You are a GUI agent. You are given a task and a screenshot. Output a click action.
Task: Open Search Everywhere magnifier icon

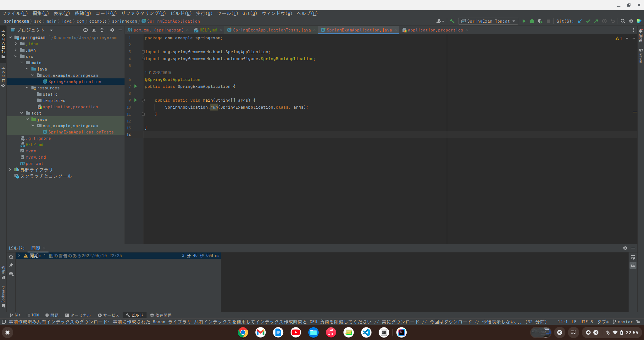[623, 21]
